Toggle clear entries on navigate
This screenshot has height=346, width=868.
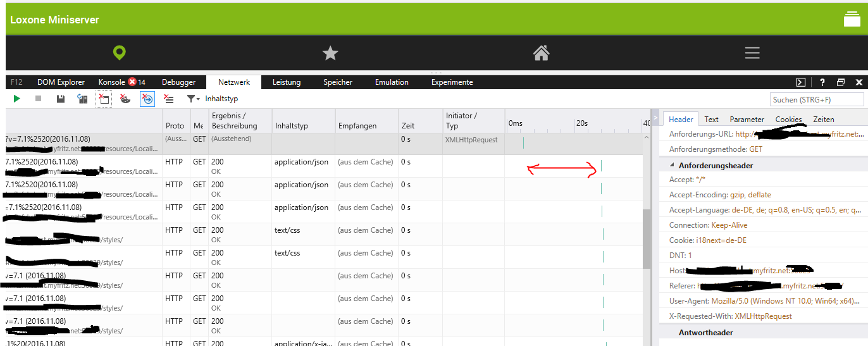tap(147, 99)
